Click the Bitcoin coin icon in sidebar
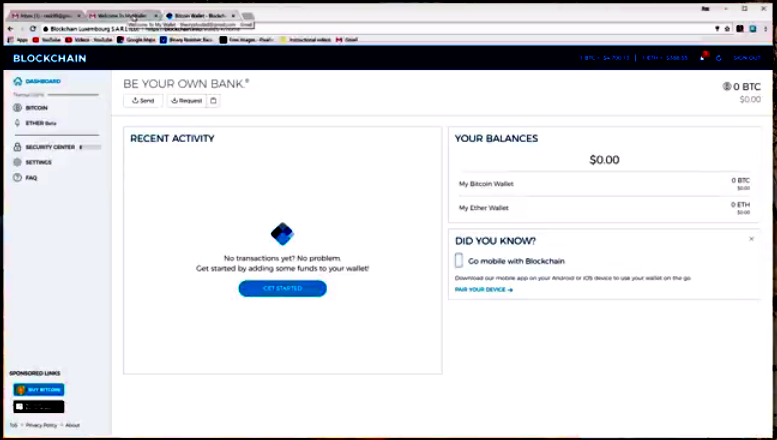 pyautogui.click(x=17, y=108)
